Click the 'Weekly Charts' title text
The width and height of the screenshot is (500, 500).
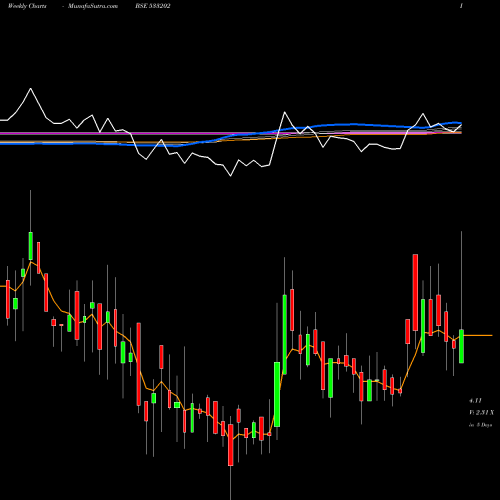(x=27, y=6)
